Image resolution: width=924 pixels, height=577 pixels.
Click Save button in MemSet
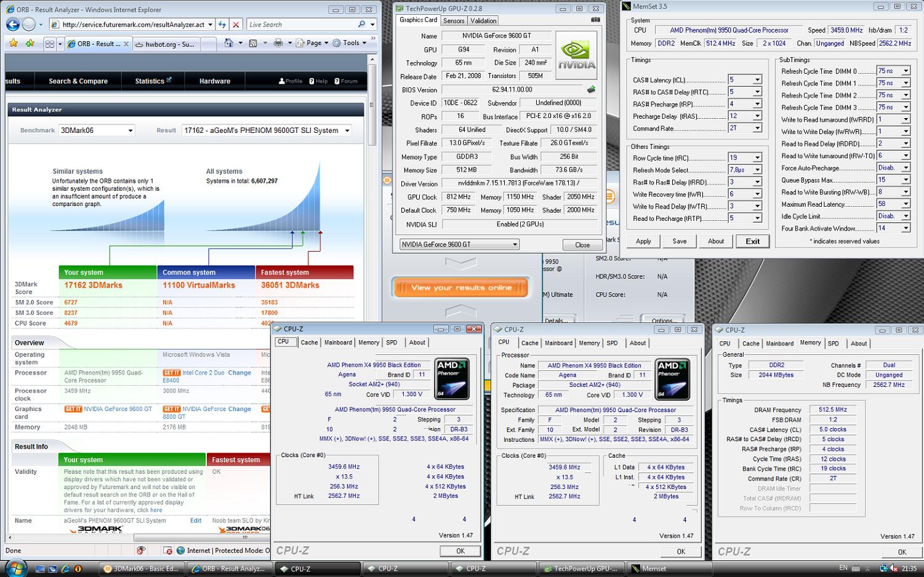680,241
